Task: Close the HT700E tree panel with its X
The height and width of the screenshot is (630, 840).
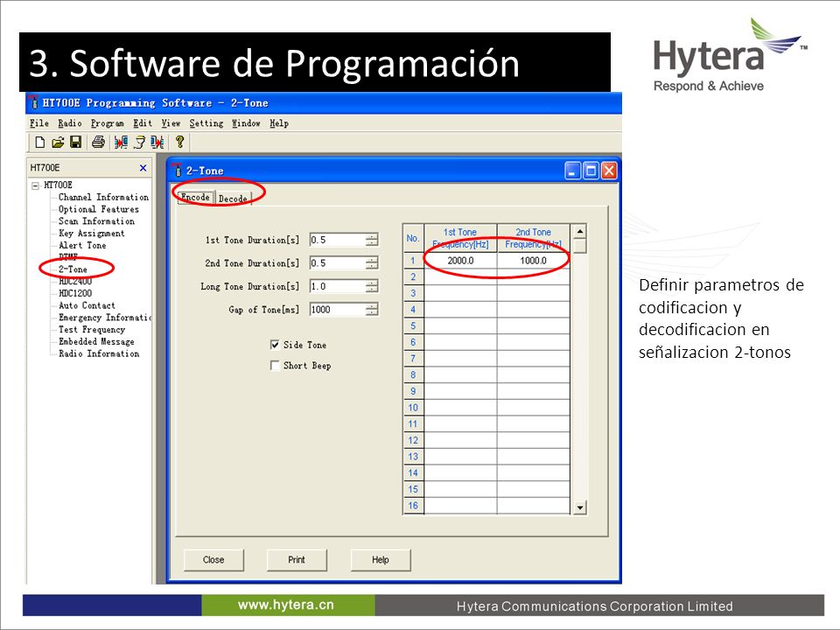Action: (x=143, y=168)
